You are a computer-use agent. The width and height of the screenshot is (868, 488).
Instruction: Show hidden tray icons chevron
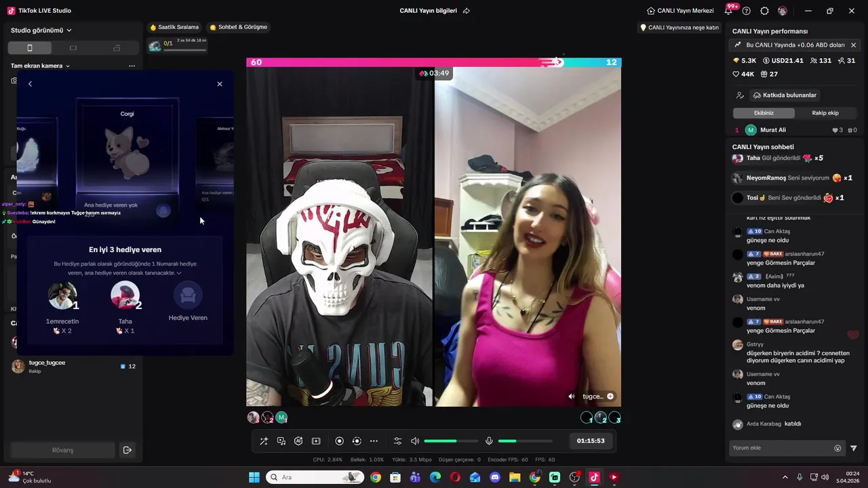[x=785, y=477]
